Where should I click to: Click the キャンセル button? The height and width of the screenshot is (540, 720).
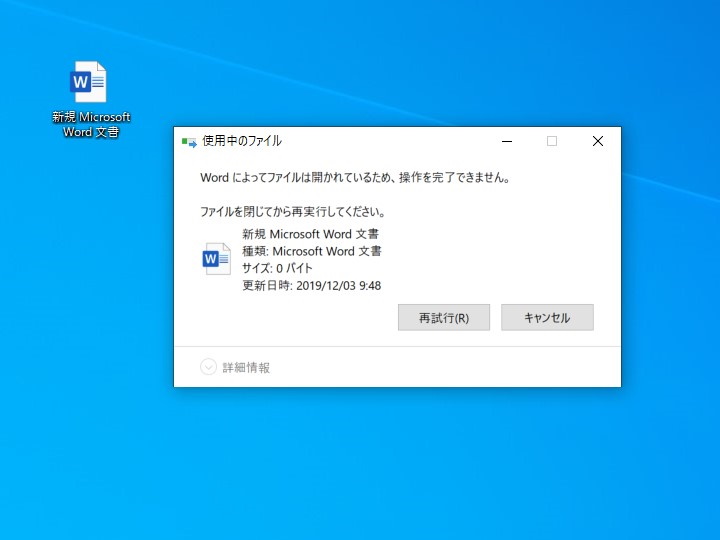click(x=547, y=317)
